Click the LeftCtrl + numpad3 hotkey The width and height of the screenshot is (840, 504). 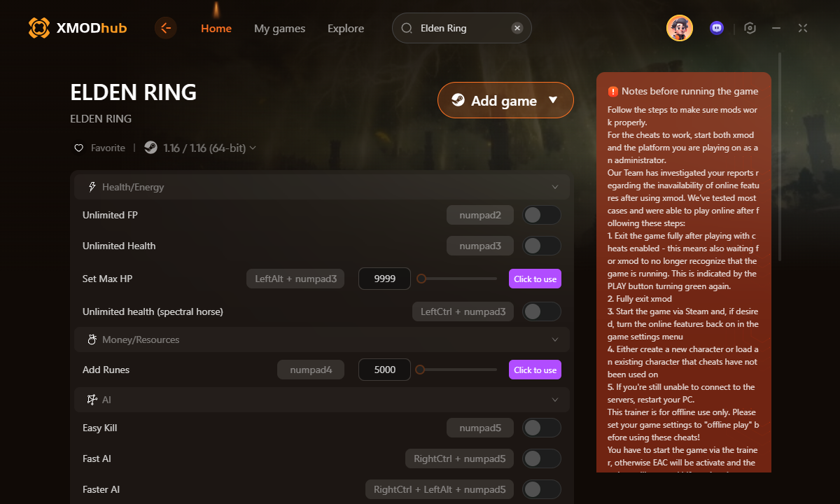pos(463,311)
